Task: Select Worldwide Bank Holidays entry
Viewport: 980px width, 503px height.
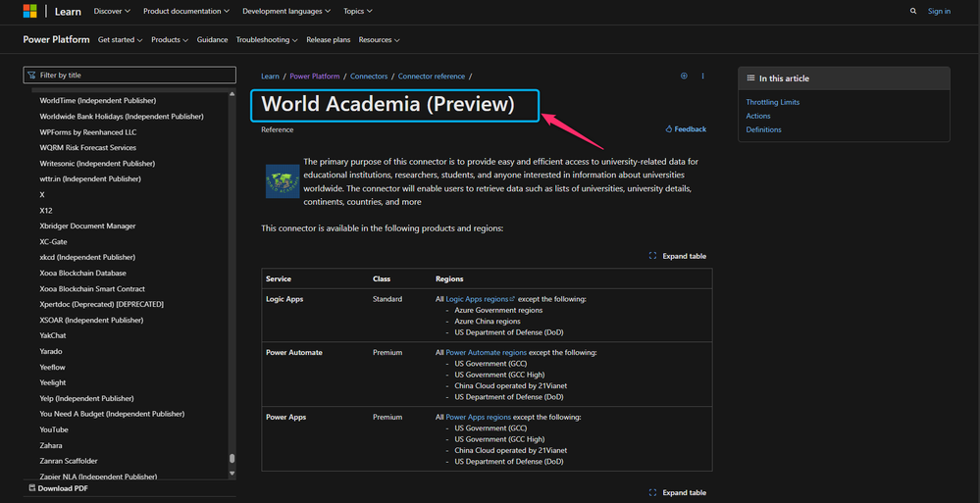Action: click(122, 117)
